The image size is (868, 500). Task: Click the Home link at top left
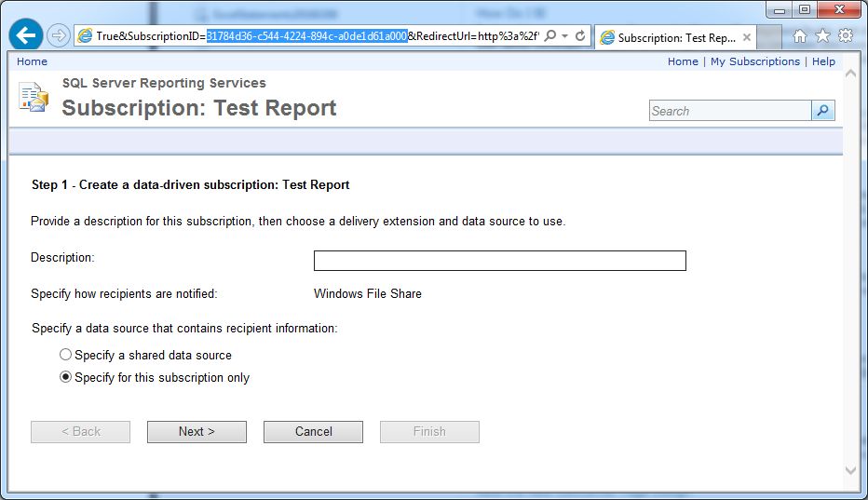coord(32,61)
